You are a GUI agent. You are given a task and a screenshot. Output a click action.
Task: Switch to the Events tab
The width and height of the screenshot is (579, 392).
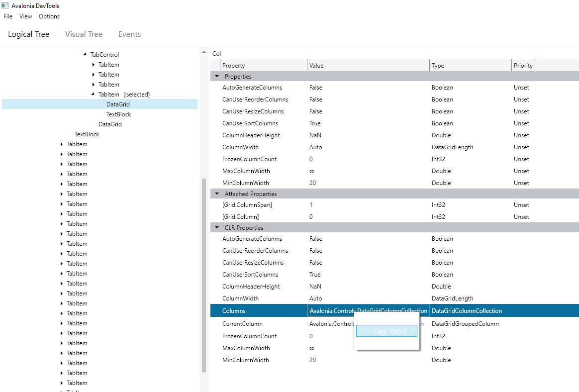[129, 34]
